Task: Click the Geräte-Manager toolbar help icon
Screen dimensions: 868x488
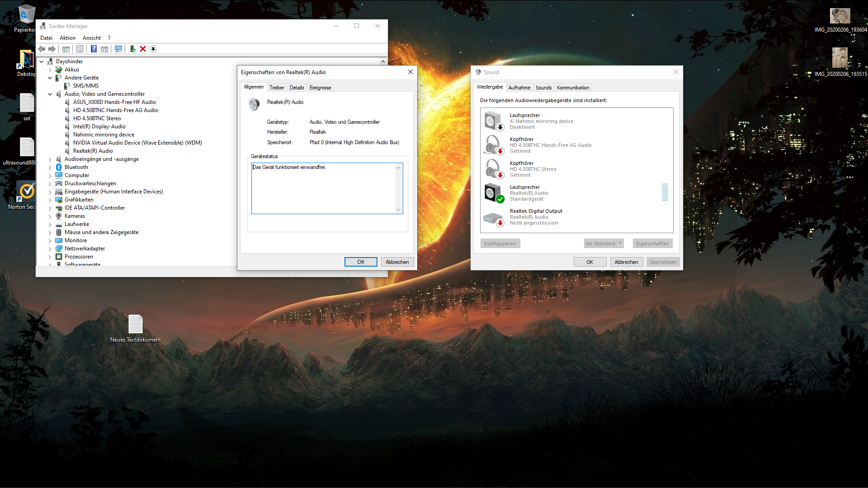Action: coord(94,48)
